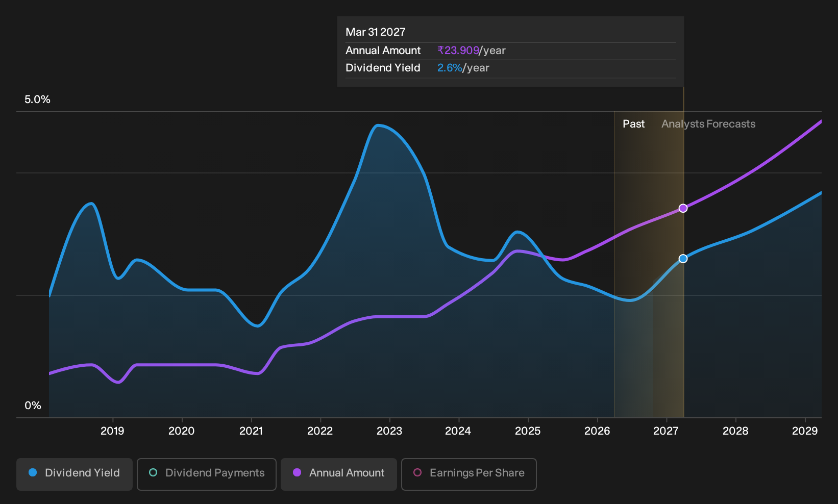The width and height of the screenshot is (838, 504).
Task: Click the 2022 x-axis label
Action: pyautogui.click(x=320, y=431)
